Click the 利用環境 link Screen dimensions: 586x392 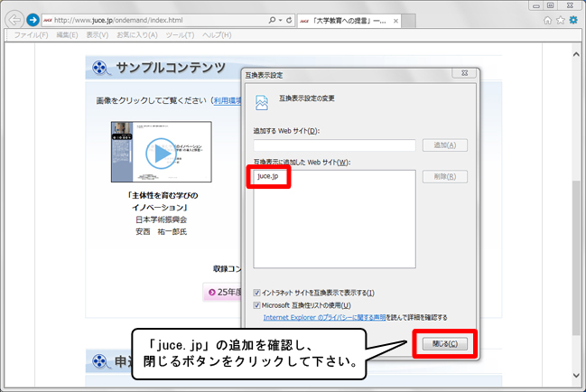[x=228, y=100]
